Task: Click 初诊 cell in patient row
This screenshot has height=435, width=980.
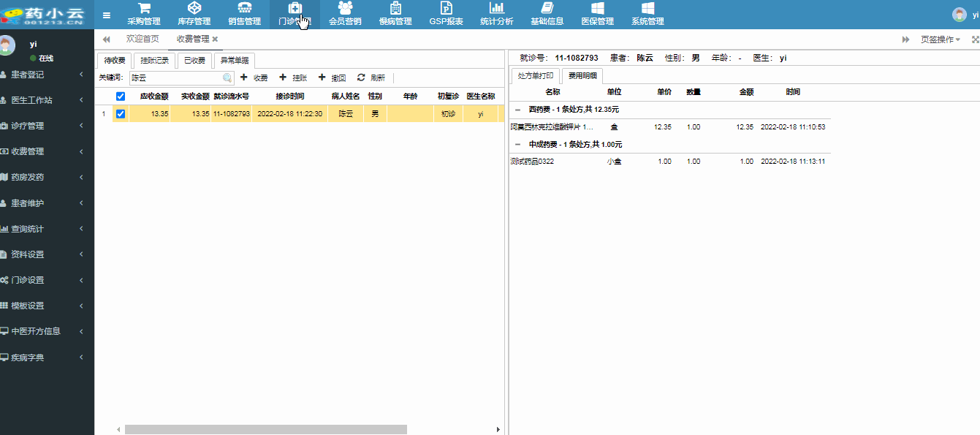Action: 448,113
